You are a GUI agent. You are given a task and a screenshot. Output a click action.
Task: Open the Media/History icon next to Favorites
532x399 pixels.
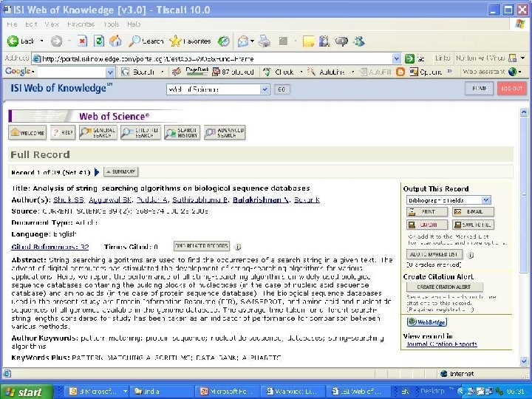223,41
